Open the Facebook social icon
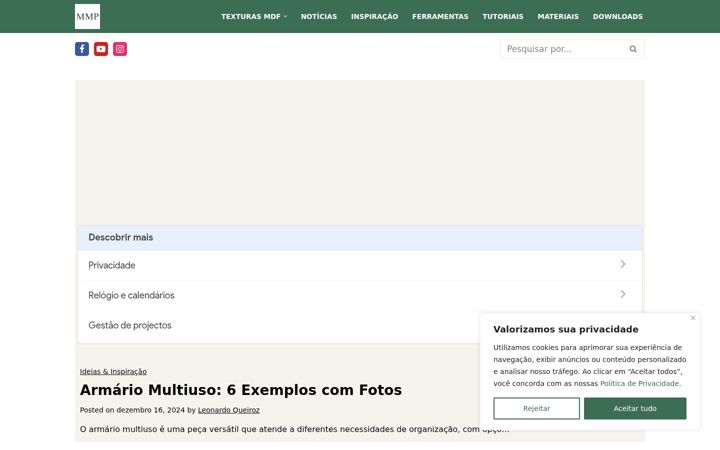This screenshot has height=450, width=720. click(82, 49)
